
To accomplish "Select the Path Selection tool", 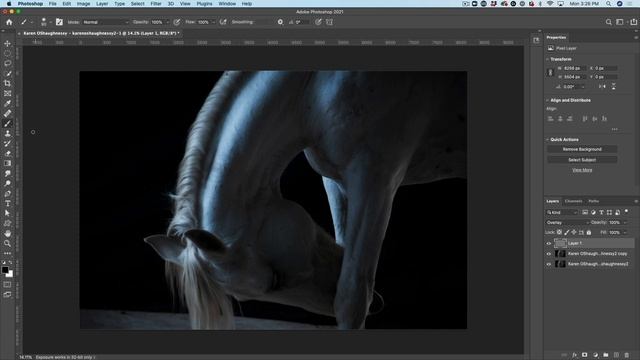I will tap(7, 213).
